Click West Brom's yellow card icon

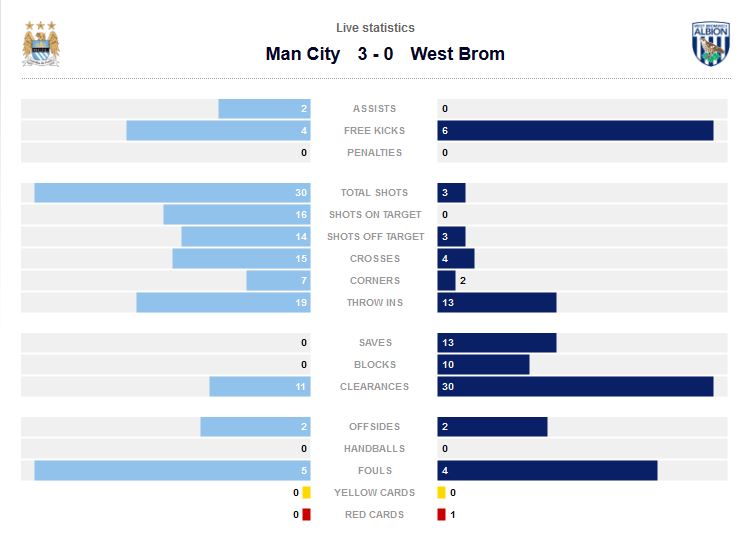click(441, 493)
